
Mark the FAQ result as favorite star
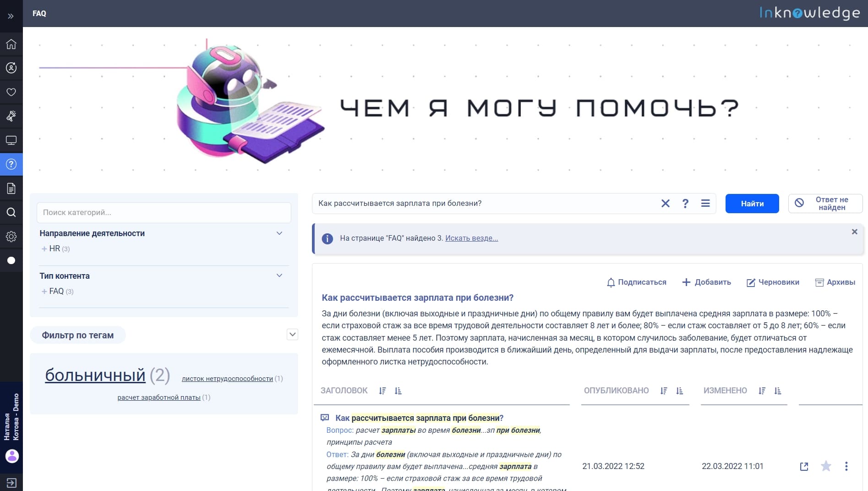point(826,466)
